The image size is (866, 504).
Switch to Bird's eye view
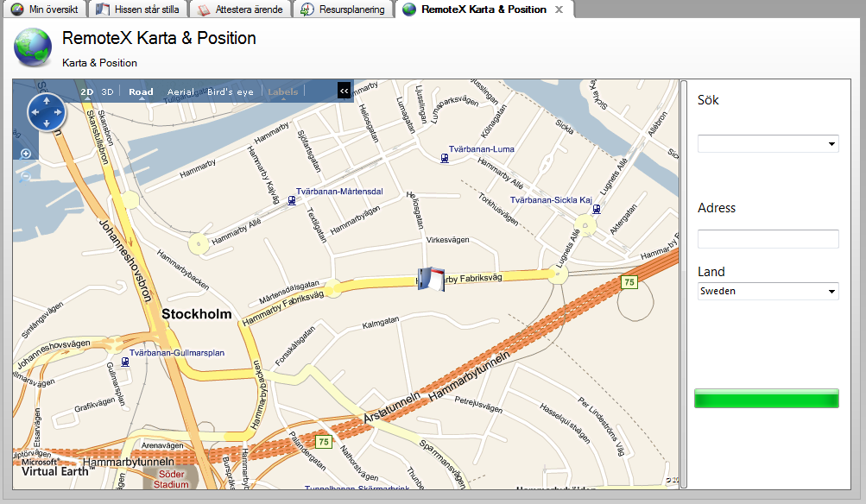(231, 92)
